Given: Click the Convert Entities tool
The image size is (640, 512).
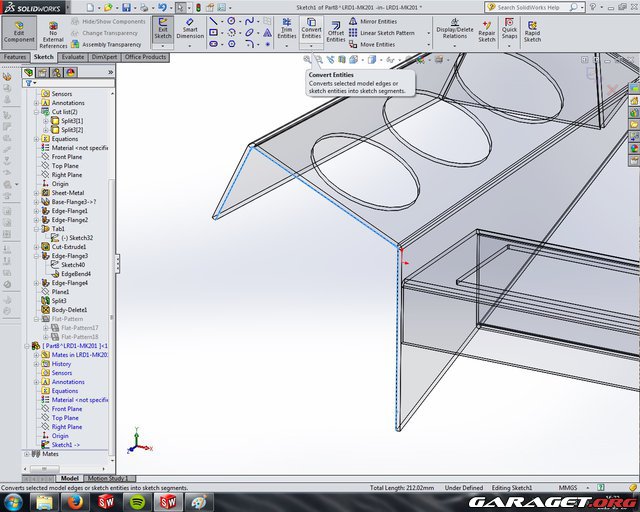Looking at the screenshot, I should click(x=311, y=30).
